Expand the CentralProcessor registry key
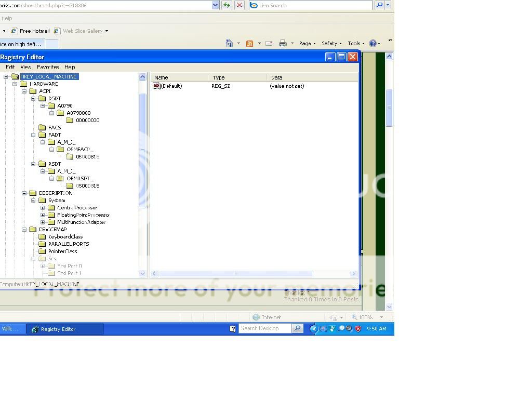Image resolution: width=532 pixels, height=399 pixels. coord(44,207)
